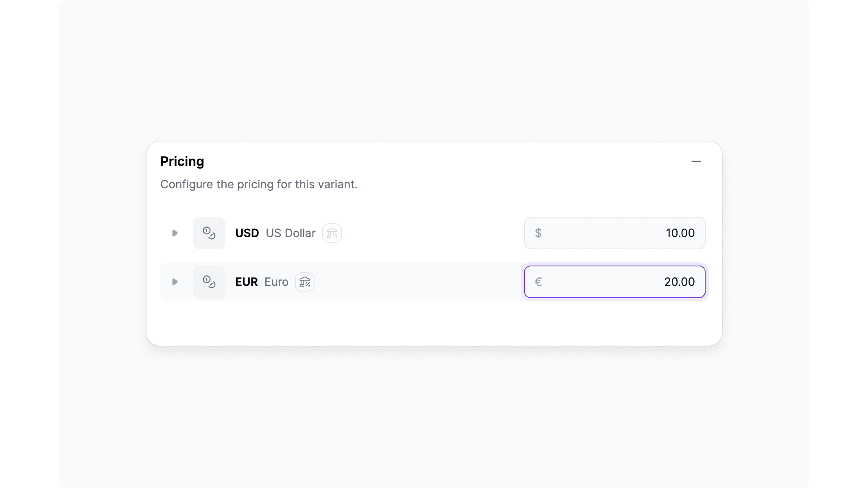
Task: Click the tax-inclusive bank icon beside US Dollar
Action: click(331, 233)
